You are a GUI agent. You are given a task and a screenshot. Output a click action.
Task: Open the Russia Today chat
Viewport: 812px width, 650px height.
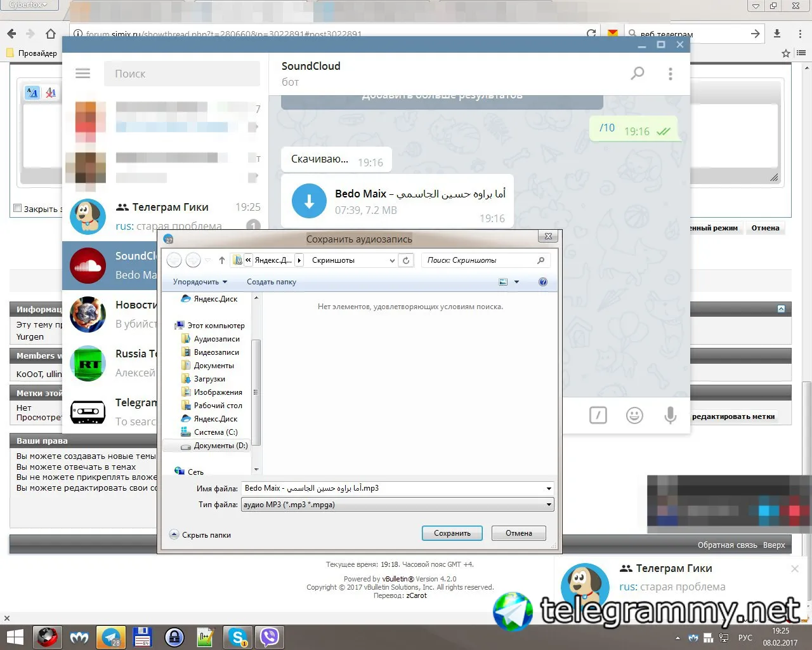110,363
